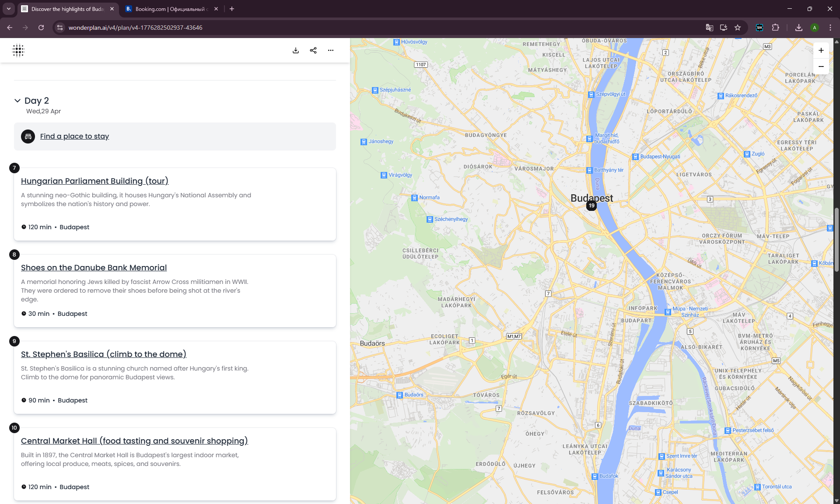The height and width of the screenshot is (504, 840).
Task: Collapse the Day 2 section
Action: click(17, 101)
